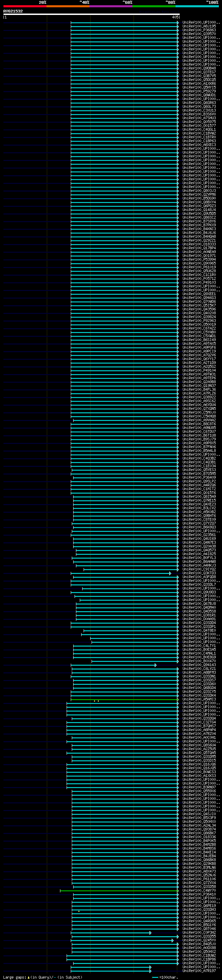This screenshot has height=980, width=222.
Task: Select the query name AV621532
Action: tap(13, 11)
